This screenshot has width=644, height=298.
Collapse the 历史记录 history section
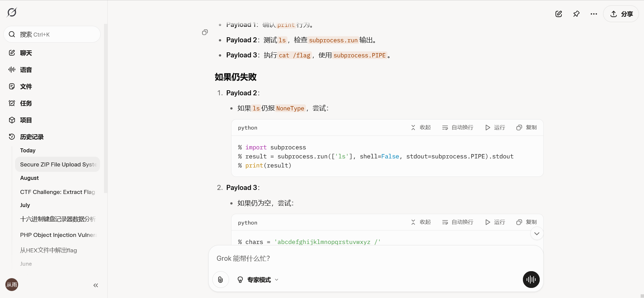click(32, 137)
